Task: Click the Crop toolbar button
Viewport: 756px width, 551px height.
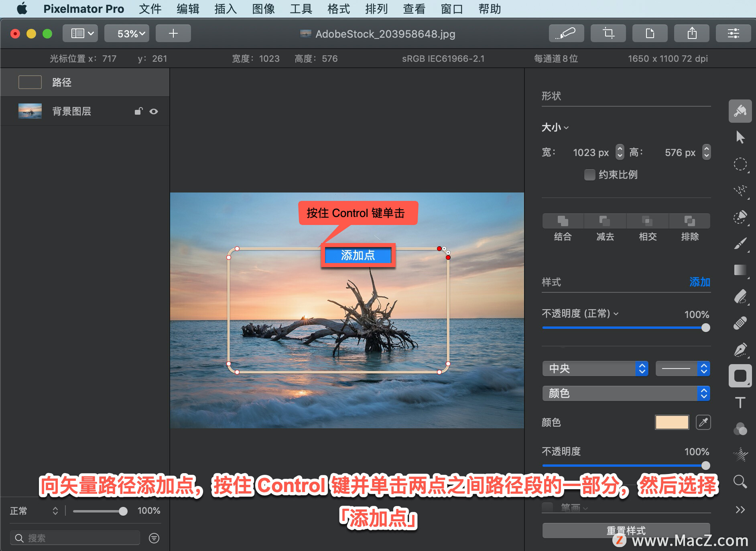Action: coord(608,33)
